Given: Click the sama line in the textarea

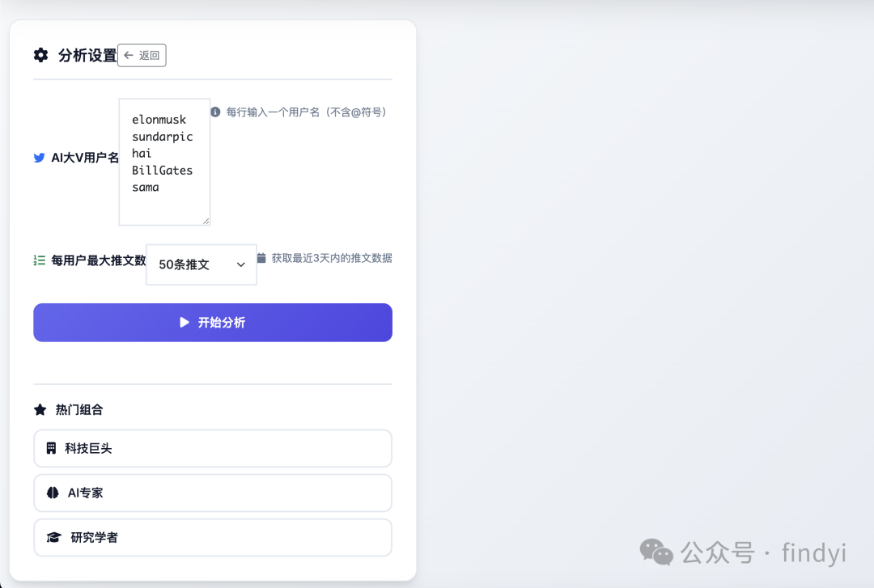Looking at the screenshot, I should pyautogui.click(x=146, y=188).
